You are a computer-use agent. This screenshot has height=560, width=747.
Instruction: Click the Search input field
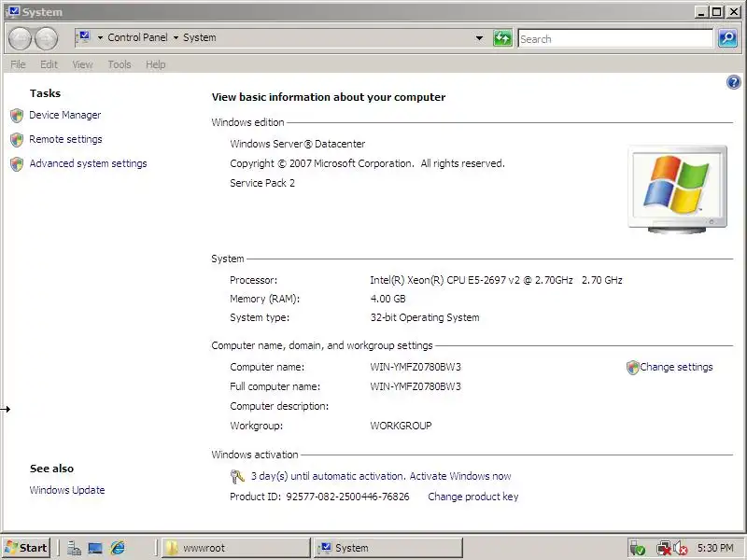pos(615,38)
